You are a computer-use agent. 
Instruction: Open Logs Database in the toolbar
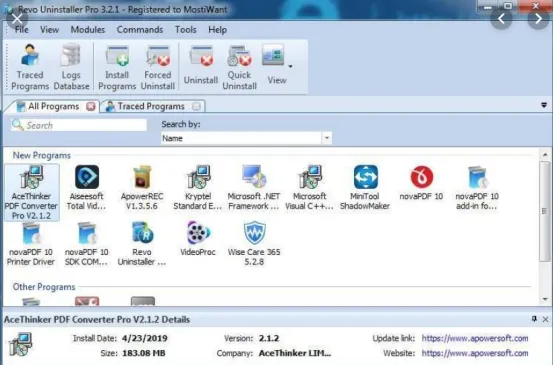click(71, 67)
